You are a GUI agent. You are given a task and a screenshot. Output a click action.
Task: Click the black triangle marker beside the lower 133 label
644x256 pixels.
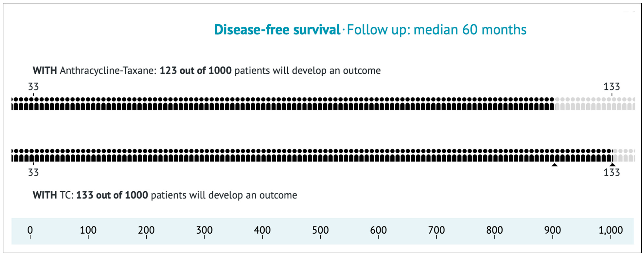point(612,165)
